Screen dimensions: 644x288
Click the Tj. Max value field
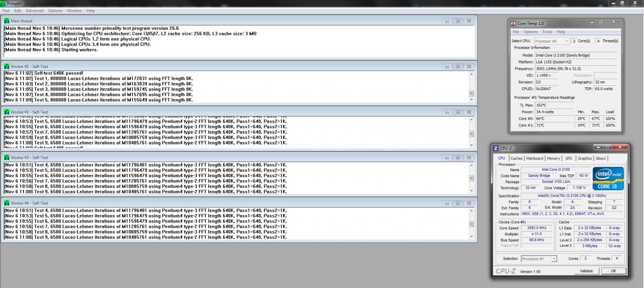point(554,105)
